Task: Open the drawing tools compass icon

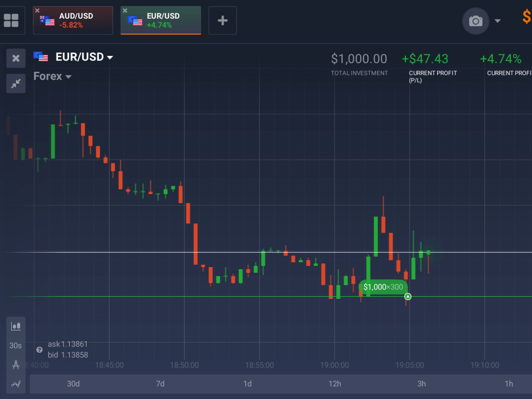Action: click(15, 364)
